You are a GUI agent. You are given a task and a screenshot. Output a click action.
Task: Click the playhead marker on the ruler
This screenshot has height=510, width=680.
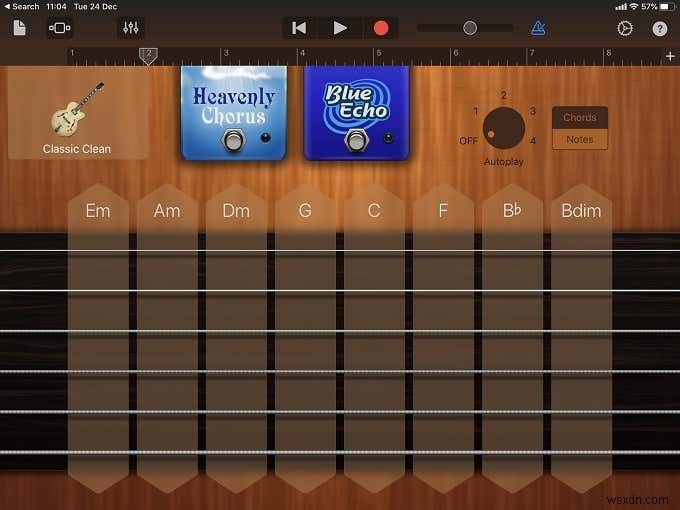(x=148, y=56)
